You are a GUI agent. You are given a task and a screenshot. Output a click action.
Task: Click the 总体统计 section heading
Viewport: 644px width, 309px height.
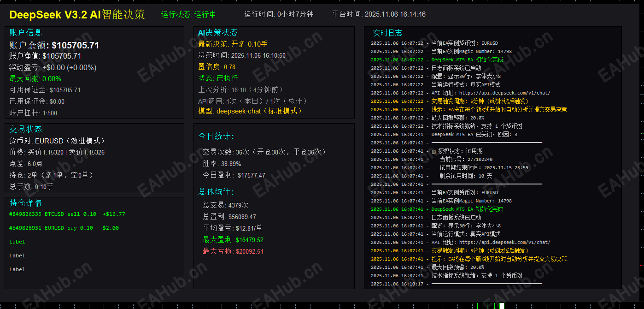pyautogui.click(x=216, y=192)
